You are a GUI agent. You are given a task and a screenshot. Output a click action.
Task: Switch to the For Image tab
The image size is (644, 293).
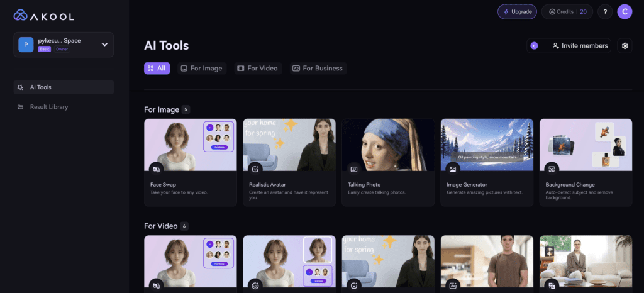(201, 68)
